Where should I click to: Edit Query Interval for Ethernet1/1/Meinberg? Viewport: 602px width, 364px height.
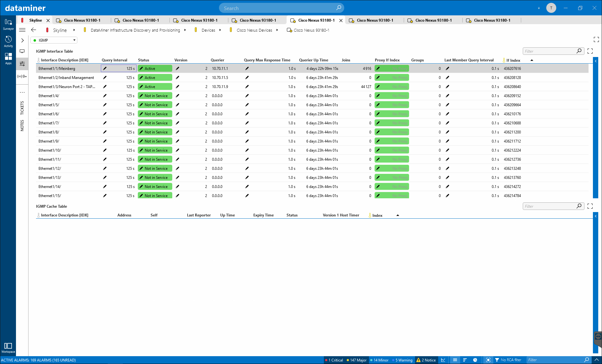coord(105,69)
